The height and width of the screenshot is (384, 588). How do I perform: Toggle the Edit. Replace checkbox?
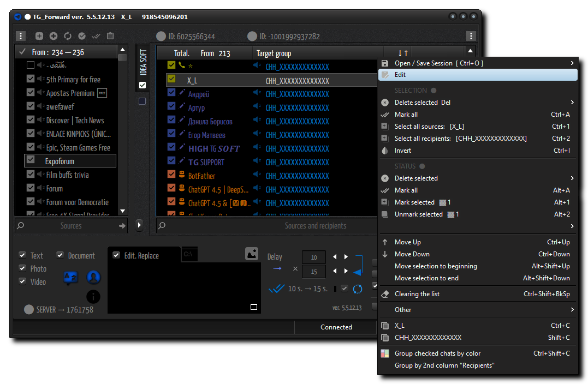tap(117, 255)
